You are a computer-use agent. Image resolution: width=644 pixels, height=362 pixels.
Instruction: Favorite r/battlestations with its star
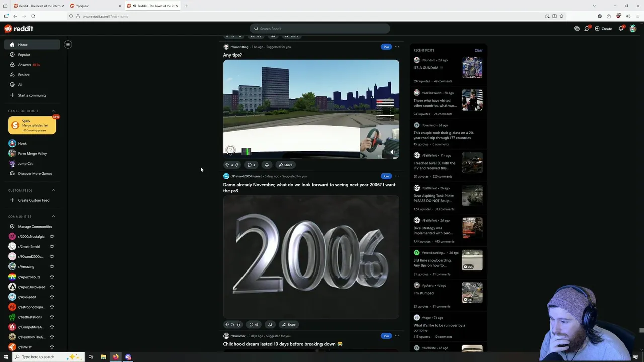(x=52, y=317)
